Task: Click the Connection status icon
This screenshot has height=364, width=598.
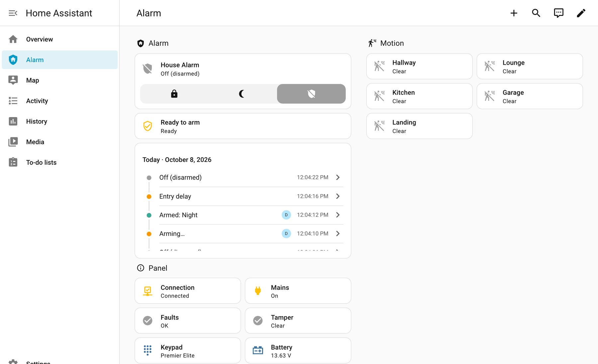Action: (148, 291)
